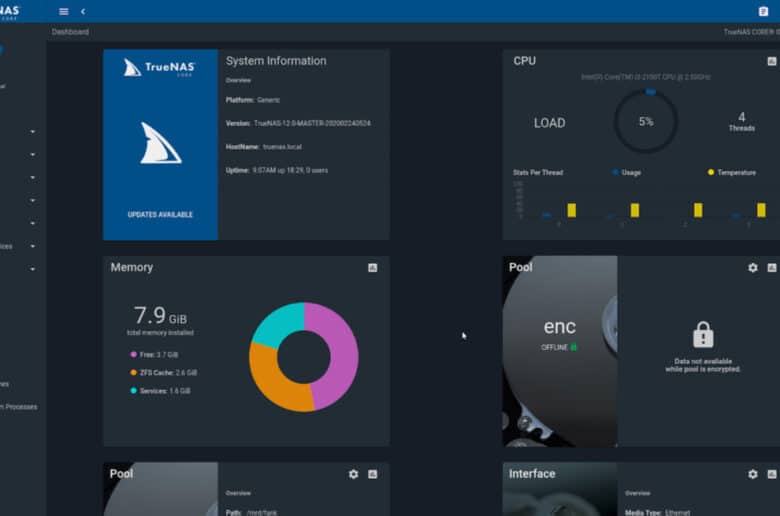Click the OFFLINE status label
The width and height of the screenshot is (780, 516).
click(x=554, y=347)
